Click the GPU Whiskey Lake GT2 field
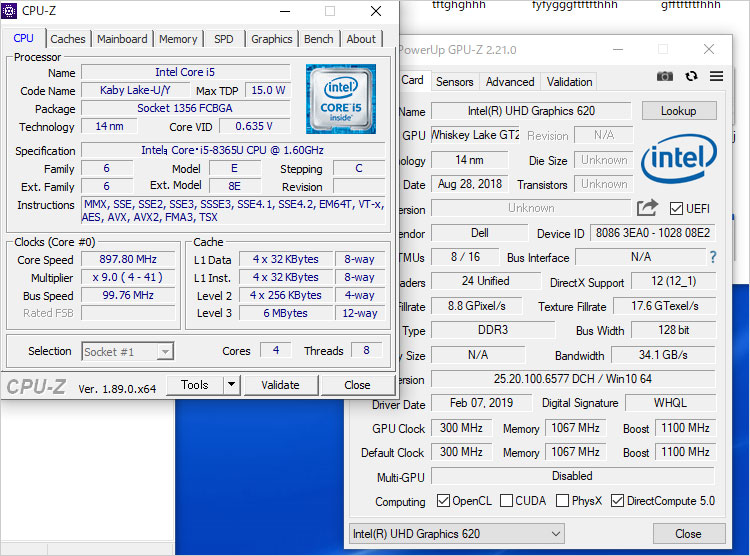This screenshot has width=750, height=556. pos(475,135)
